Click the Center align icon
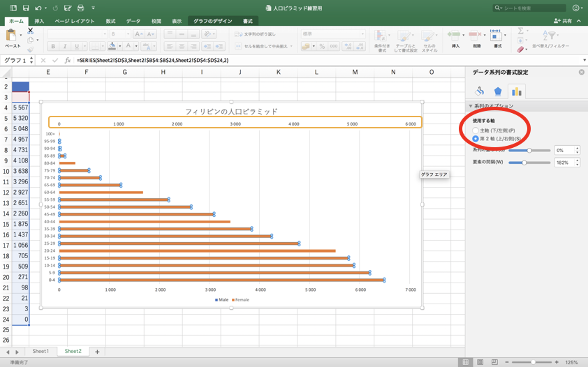Viewport: 588px width, 367px height. click(x=182, y=46)
